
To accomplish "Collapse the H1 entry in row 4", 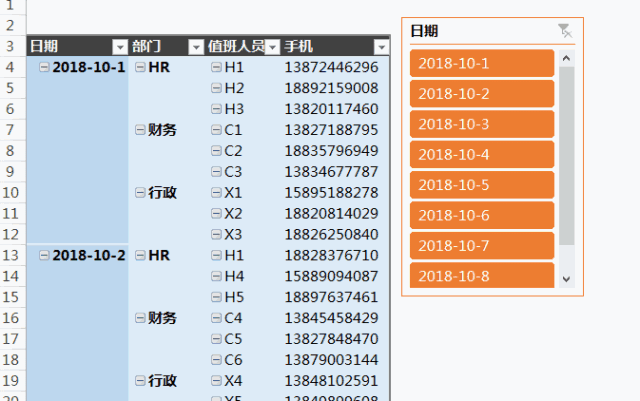I will pyautogui.click(x=216, y=67).
